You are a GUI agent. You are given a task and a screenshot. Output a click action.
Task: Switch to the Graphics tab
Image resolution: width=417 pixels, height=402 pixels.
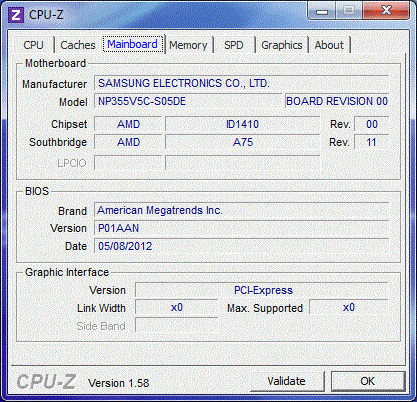coord(282,45)
